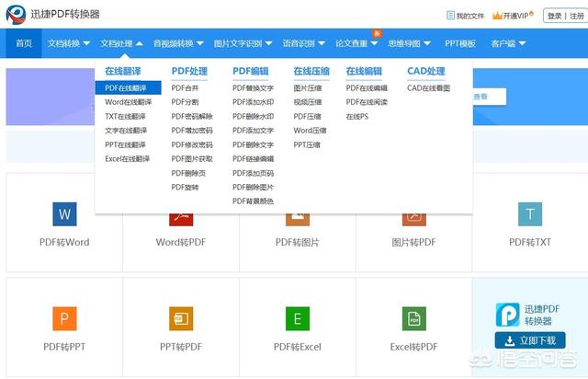Click the 登录 button
Screen dimensions: 588x379
(555, 16)
